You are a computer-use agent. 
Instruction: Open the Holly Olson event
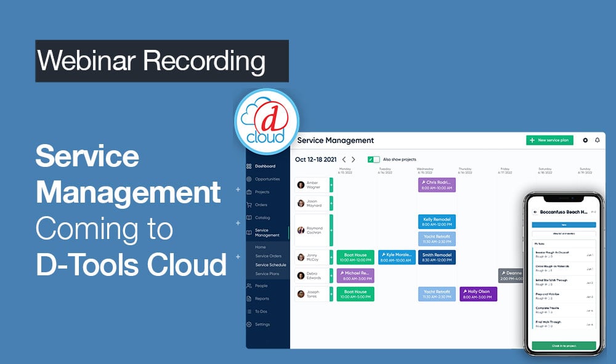(x=479, y=294)
